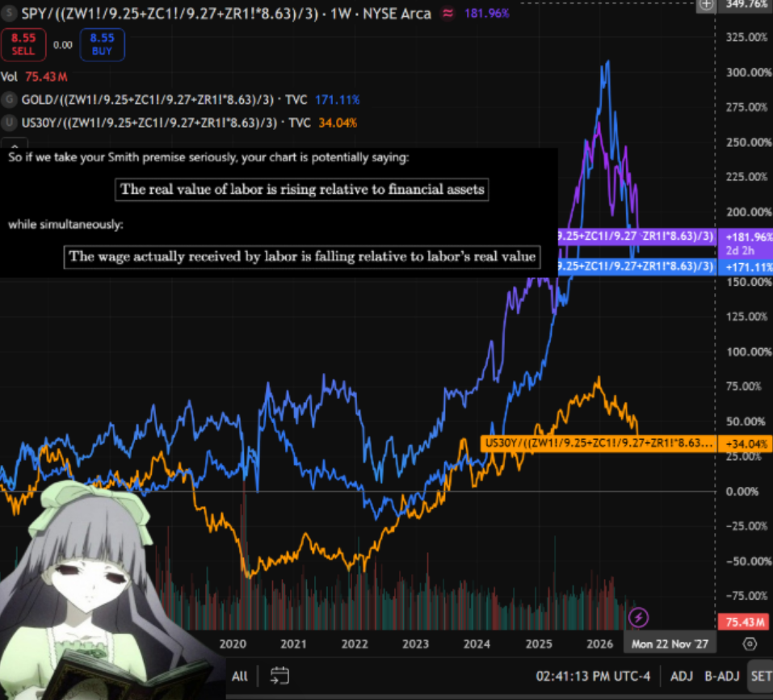This screenshot has width=773, height=700.
Task: Click the GOLD ratio legend label
Action: [x=164, y=100]
